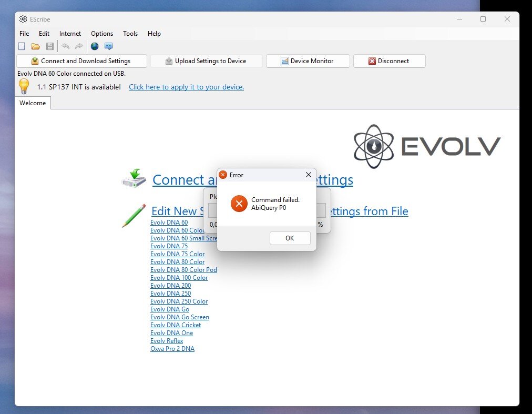Image resolution: width=532 pixels, height=414 pixels.
Task: Open the Edit menu
Action: (44, 34)
